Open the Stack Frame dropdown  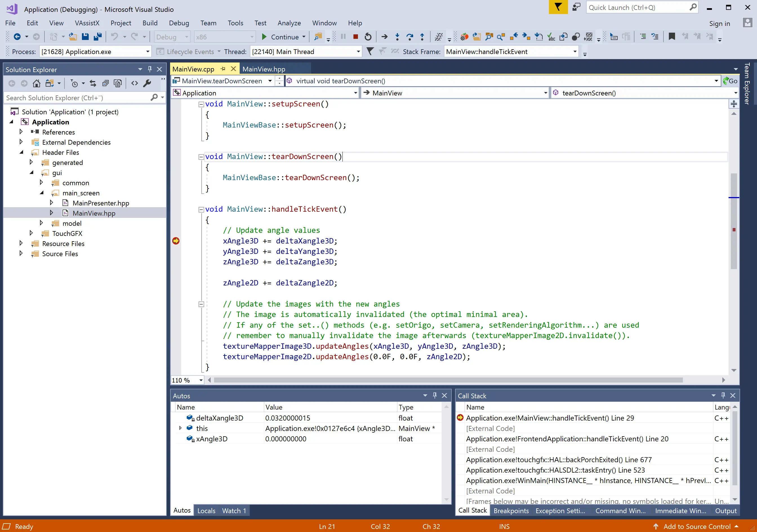pyautogui.click(x=575, y=52)
